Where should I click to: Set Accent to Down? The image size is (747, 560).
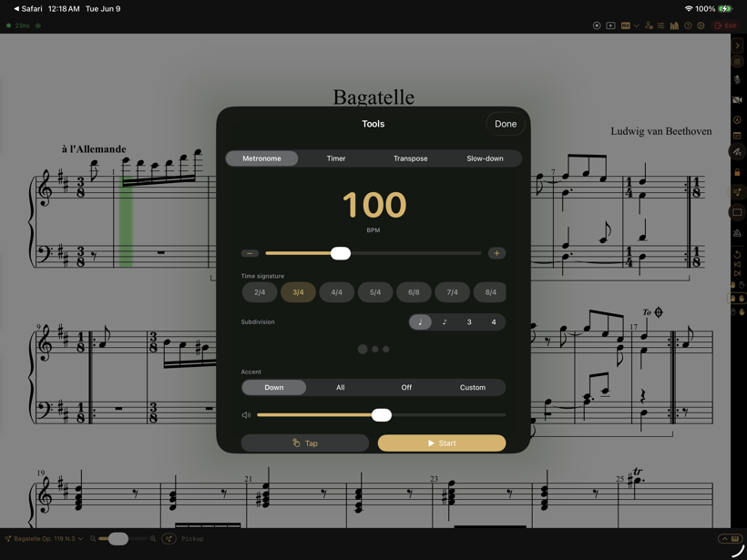274,388
